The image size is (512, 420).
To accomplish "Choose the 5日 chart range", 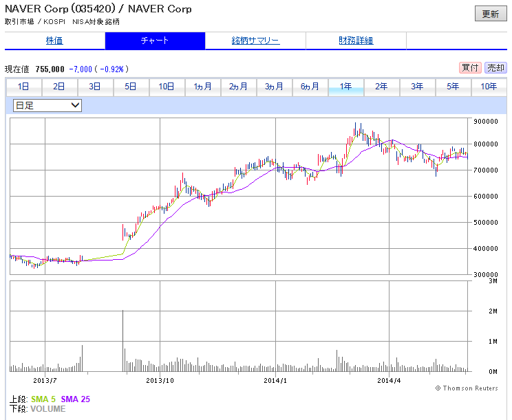I will tap(131, 87).
